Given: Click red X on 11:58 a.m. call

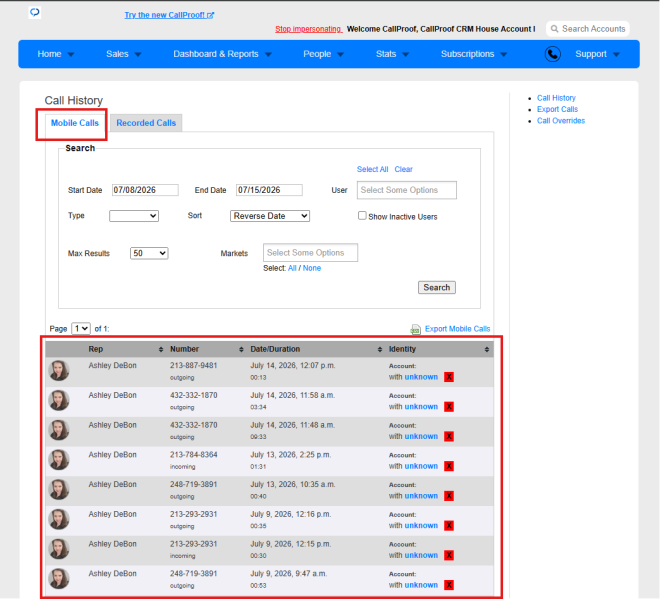Looking at the screenshot, I should (449, 407).
